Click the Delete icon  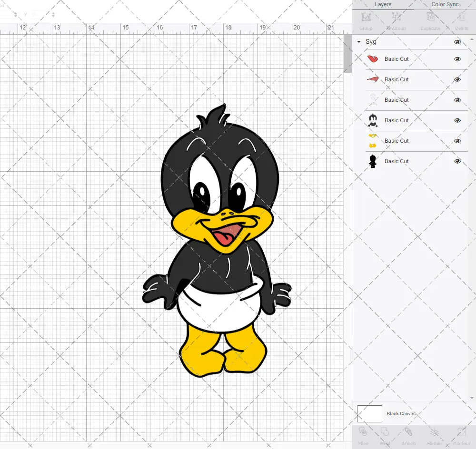pos(462,17)
